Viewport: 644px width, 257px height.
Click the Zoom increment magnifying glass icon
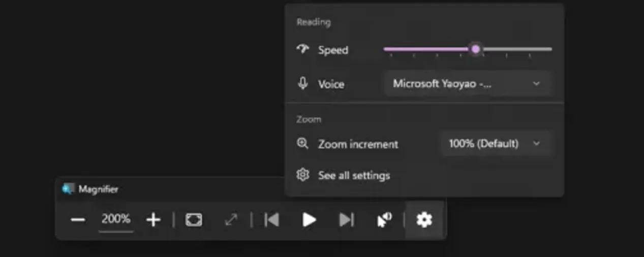(303, 144)
